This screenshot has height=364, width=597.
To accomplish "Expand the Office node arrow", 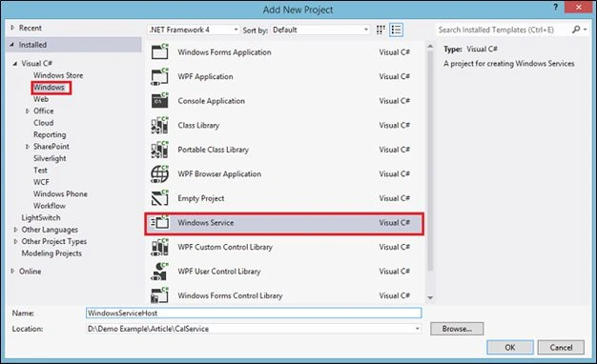I will [28, 111].
